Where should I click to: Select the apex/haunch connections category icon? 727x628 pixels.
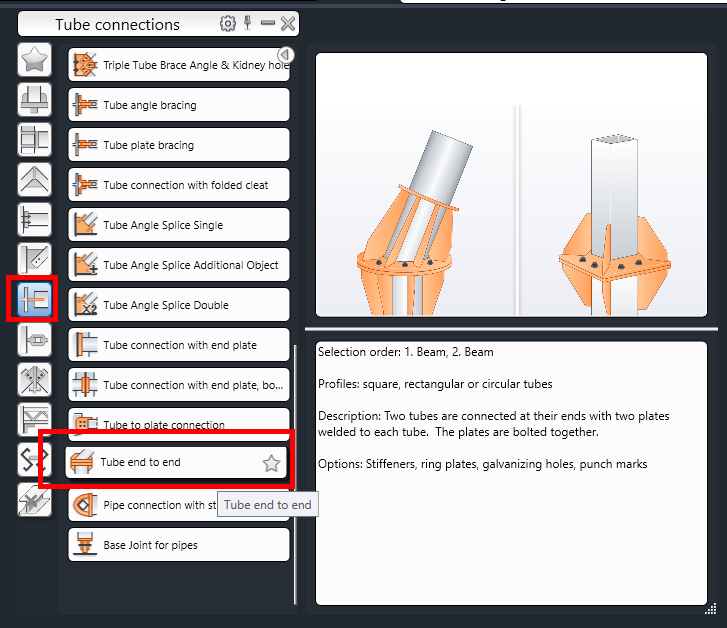coord(34,179)
